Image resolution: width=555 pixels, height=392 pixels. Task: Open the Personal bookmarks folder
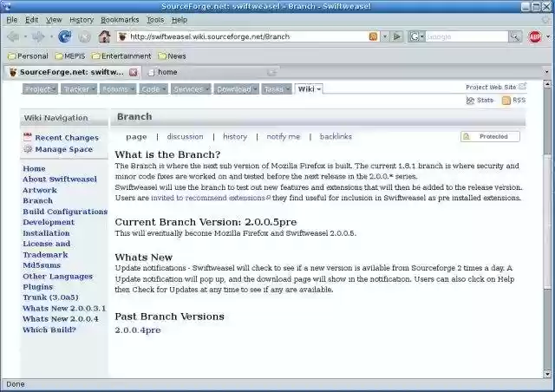click(28, 56)
